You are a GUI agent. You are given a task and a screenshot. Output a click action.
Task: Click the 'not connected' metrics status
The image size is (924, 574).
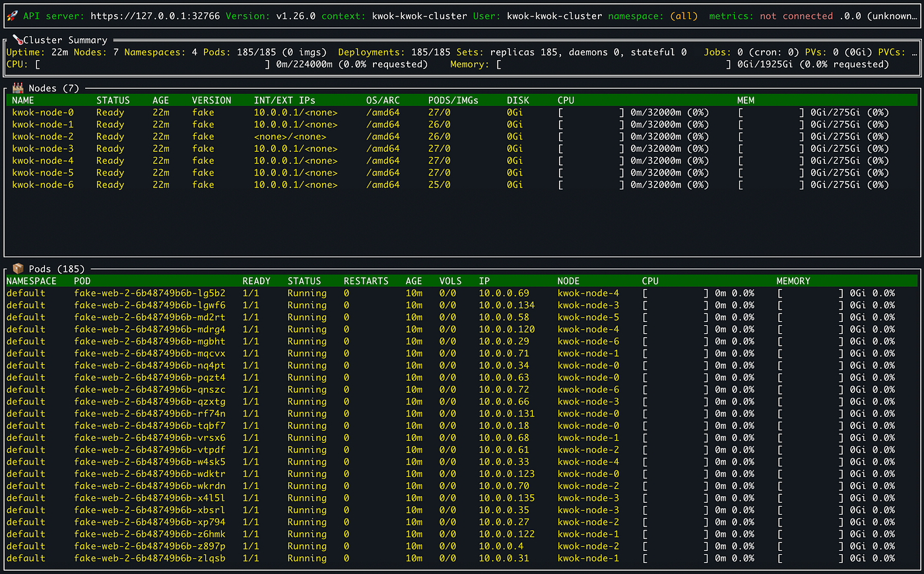pyautogui.click(x=796, y=16)
